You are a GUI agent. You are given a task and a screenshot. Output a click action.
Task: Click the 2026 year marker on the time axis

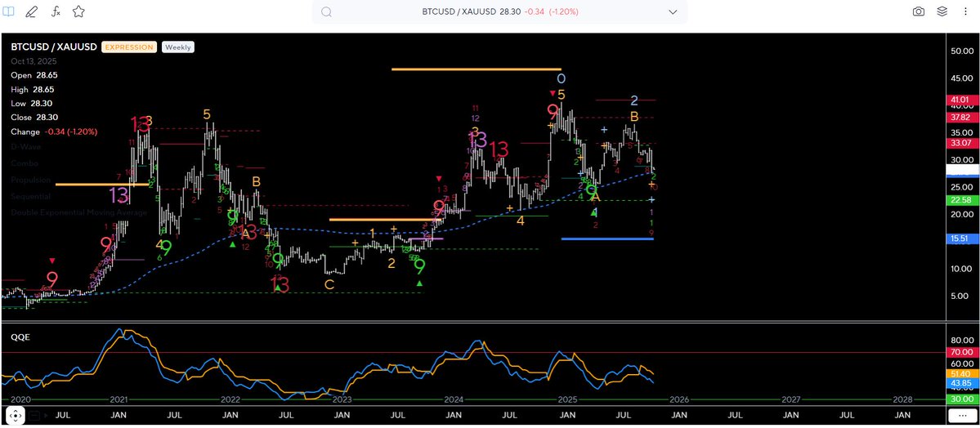(x=678, y=399)
